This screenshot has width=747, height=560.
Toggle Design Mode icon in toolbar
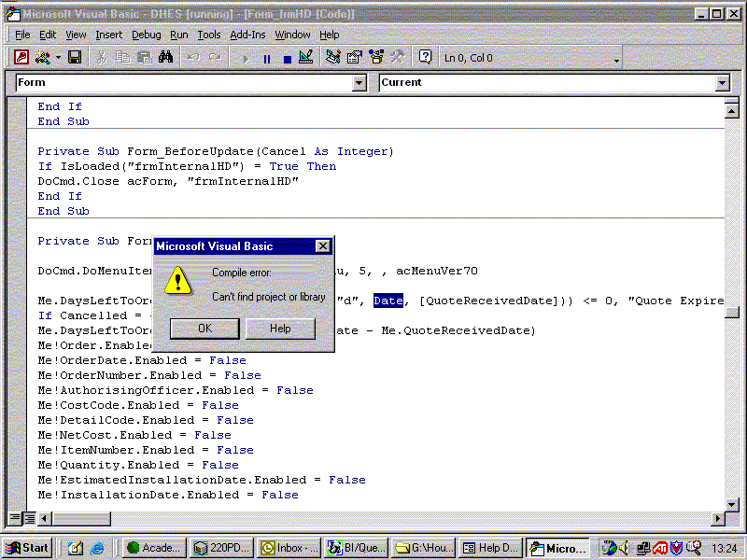pos(306,58)
